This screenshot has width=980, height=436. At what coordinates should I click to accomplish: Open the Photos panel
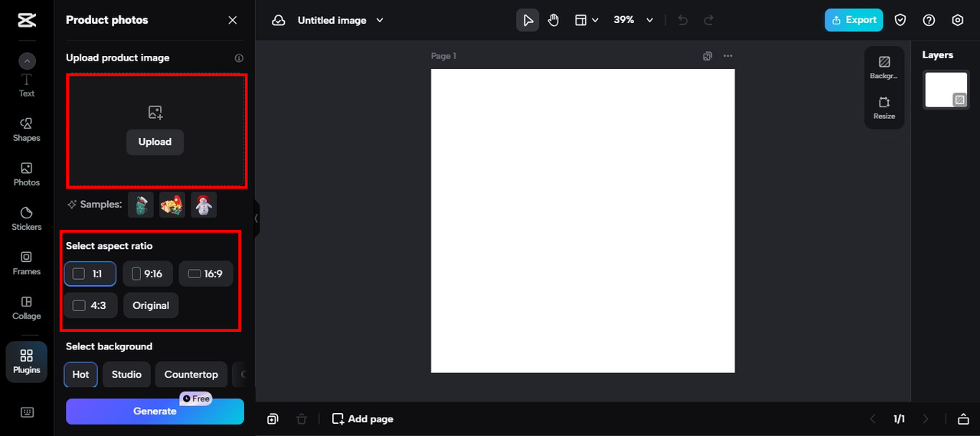pos(27,174)
